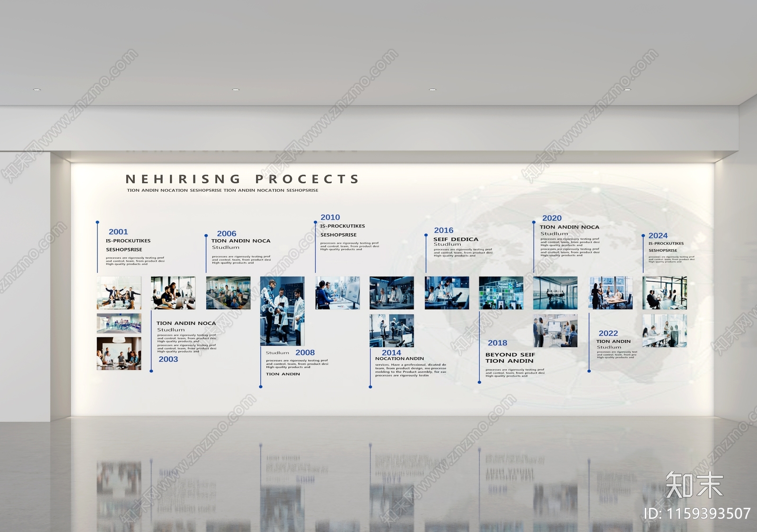Viewport: 757px width, 532px height.
Task: Select the 2008 year label
Action: 305,353
